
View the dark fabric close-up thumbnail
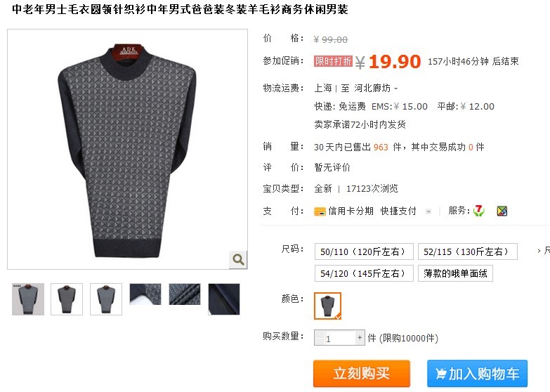[224, 299]
